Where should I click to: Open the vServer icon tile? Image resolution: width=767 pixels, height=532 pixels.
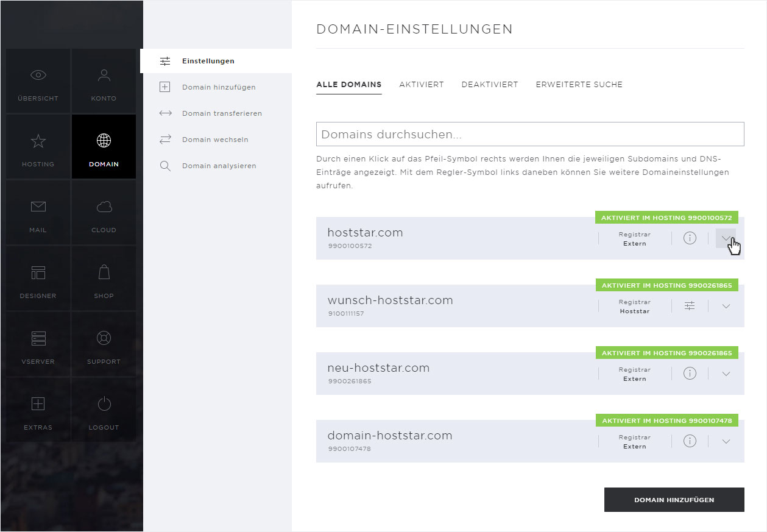coord(38,344)
